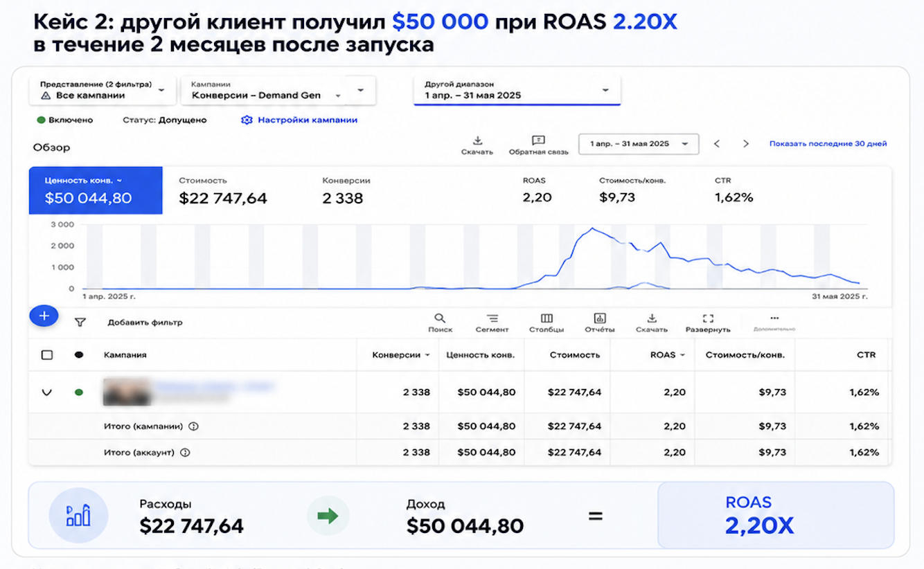Click Добавить фильтр
The height and width of the screenshot is (569, 924).
pyautogui.click(x=145, y=323)
